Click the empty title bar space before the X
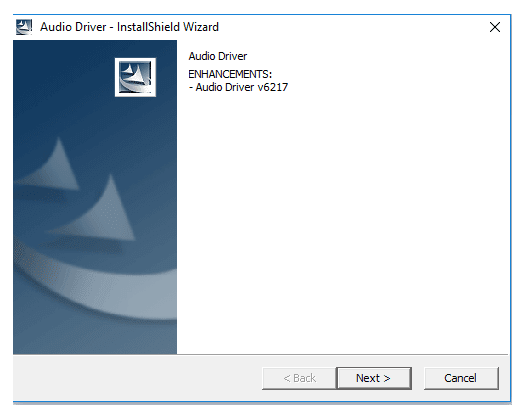This screenshot has width=530, height=419. 352,27
